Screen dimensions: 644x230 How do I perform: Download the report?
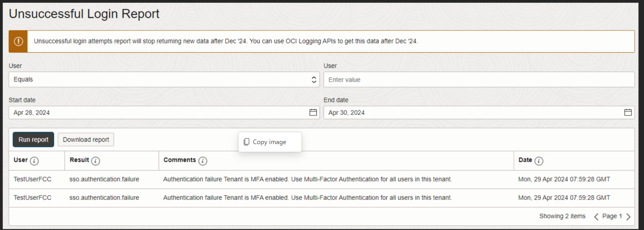[x=86, y=139]
